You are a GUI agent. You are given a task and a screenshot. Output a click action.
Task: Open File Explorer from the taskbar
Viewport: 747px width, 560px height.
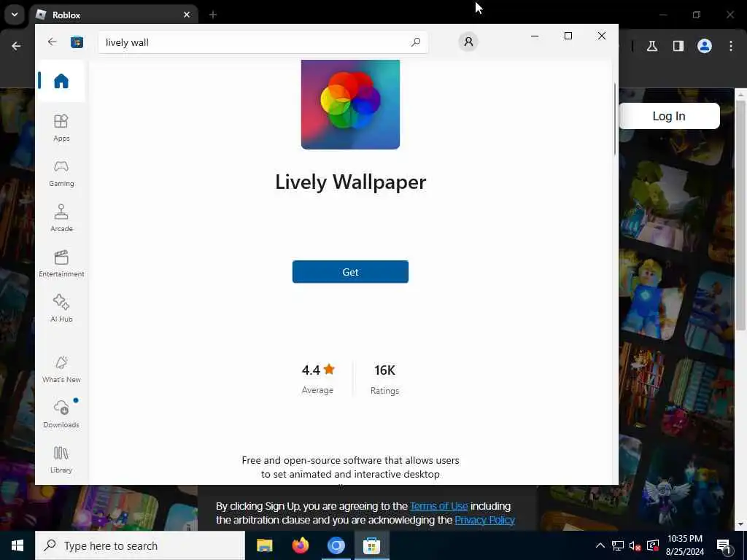tap(264, 545)
